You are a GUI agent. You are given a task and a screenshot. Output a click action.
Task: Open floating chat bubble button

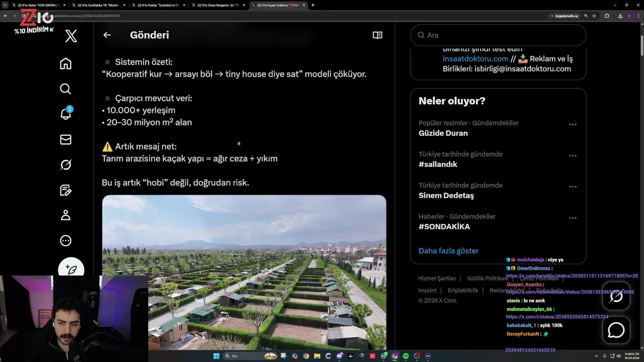[x=616, y=330]
